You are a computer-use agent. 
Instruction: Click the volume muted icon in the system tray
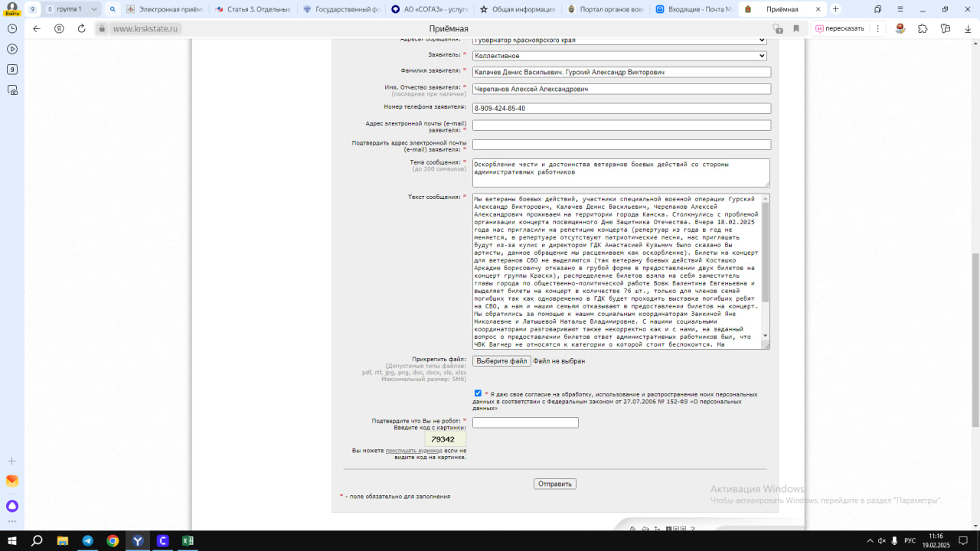point(882,540)
